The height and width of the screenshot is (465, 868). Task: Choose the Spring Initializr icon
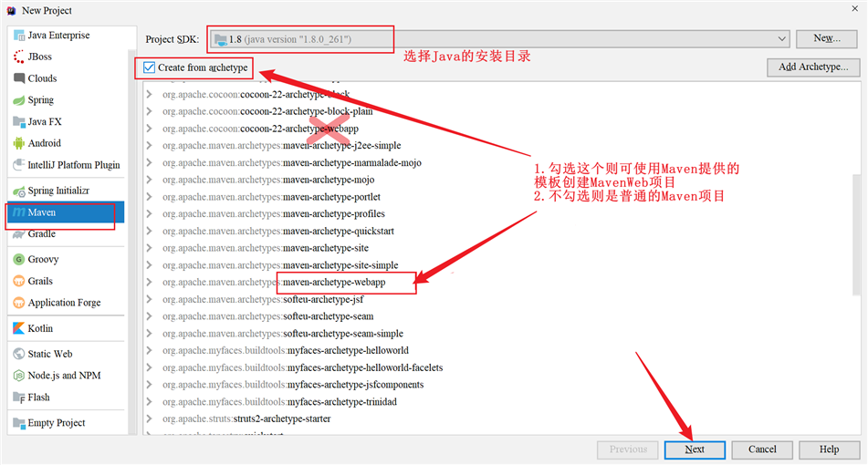coord(19,191)
